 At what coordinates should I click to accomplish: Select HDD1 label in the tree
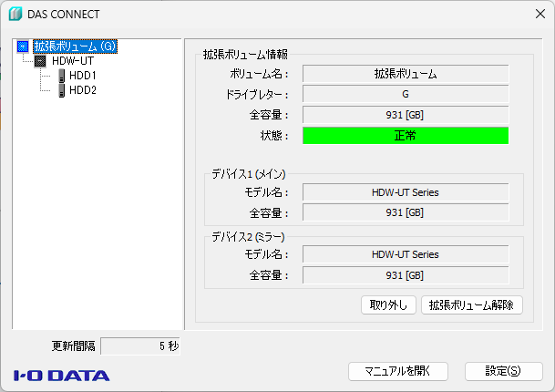click(x=82, y=76)
